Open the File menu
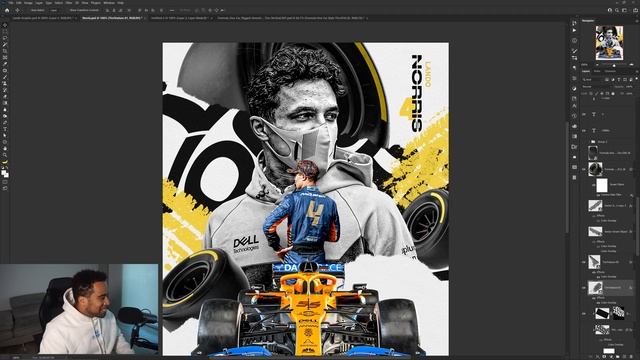This screenshot has width=640, height=360. tap(11, 3)
